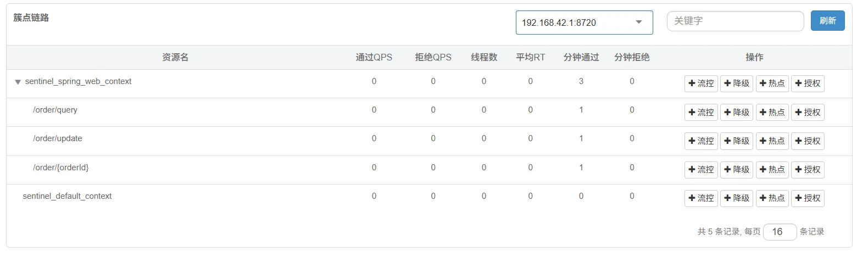868x268 pixels.
Task: Select the /order/query resource row
Action: [55, 110]
